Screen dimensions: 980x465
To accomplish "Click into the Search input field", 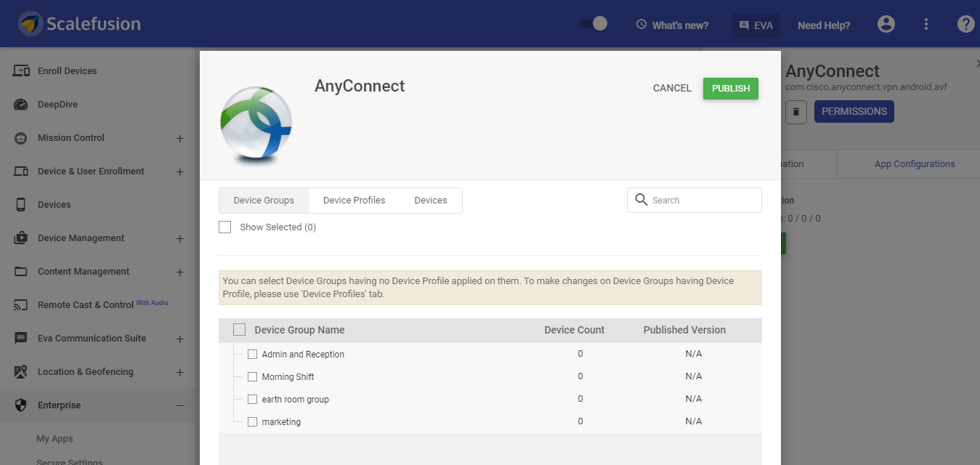I will tap(694, 200).
